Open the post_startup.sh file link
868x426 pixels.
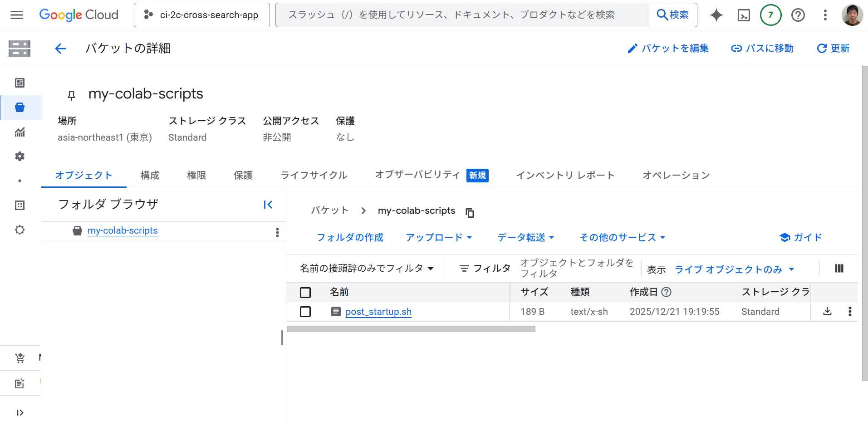click(x=378, y=312)
